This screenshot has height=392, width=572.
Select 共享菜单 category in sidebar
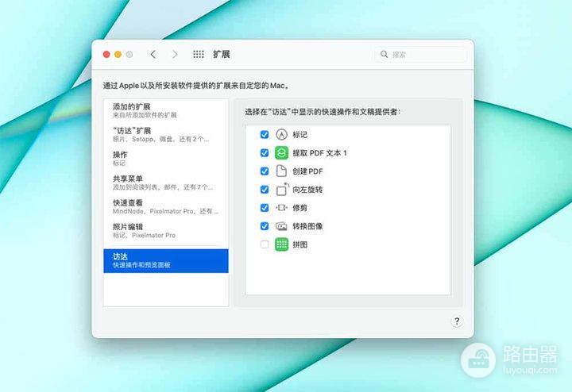(166, 183)
